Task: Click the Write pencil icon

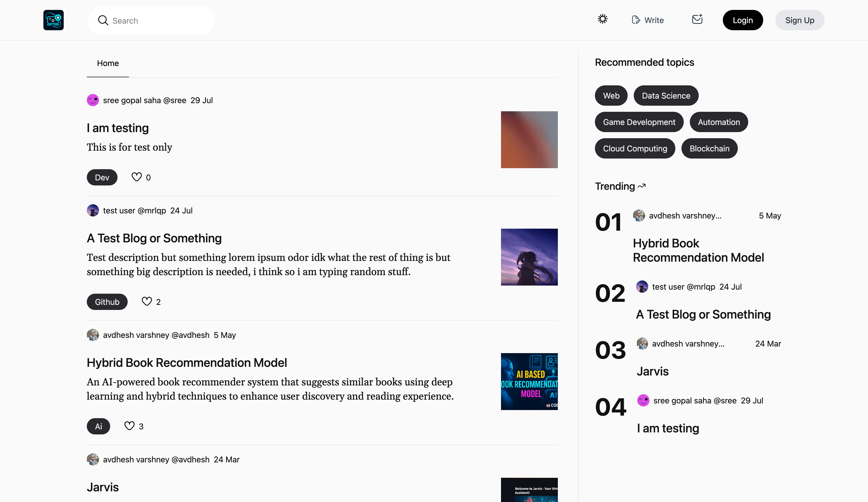Action: pyautogui.click(x=636, y=20)
